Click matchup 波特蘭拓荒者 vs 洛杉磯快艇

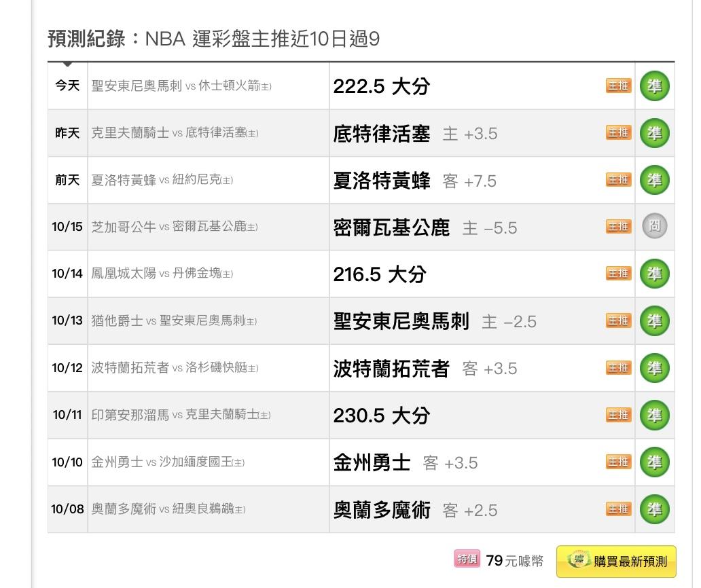[175, 368]
